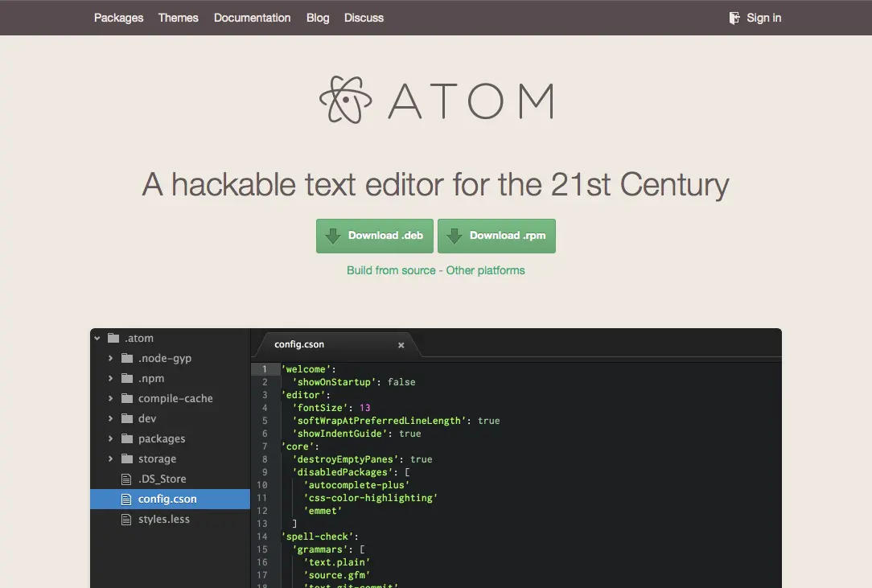Open the Build from source link
Viewport: 872px width, 588px height.
click(391, 270)
